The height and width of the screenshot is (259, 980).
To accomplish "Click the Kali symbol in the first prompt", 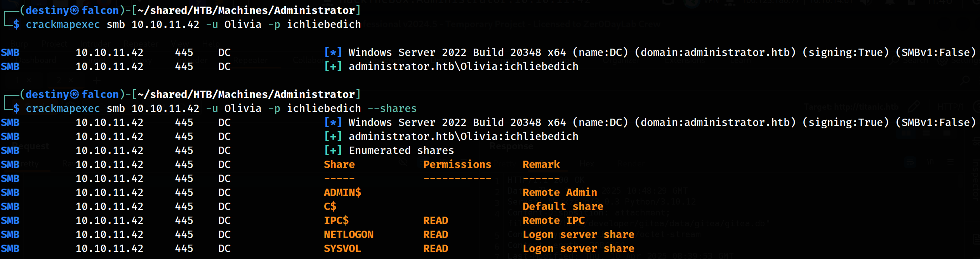I will click(x=75, y=10).
